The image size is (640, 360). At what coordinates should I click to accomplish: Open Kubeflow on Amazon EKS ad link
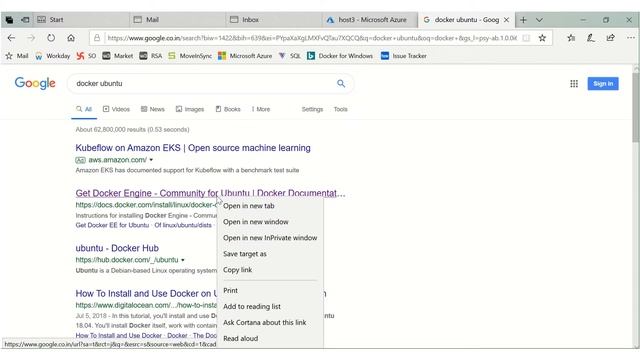(193, 148)
